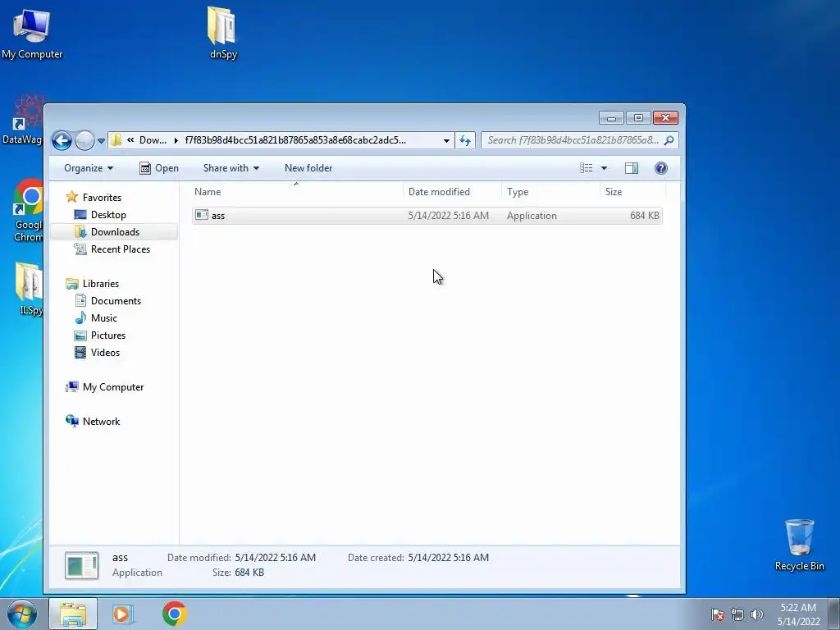Viewport: 840px width, 630px height.
Task: Select Recent Places in navigation pane
Action: coord(120,249)
